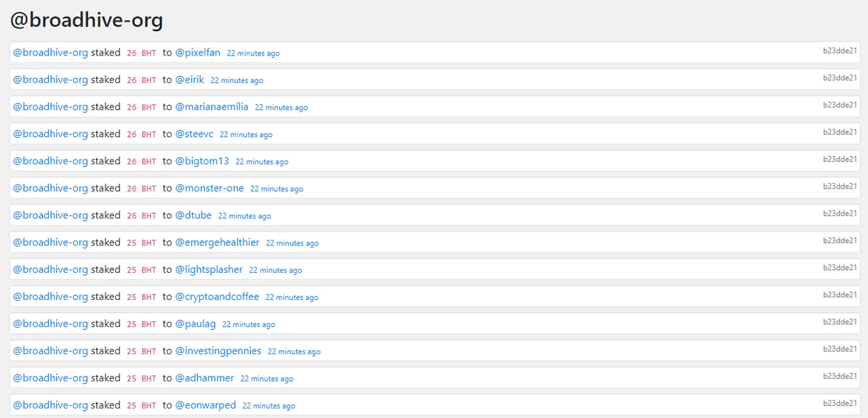Open the @emergehealthier account link
The image size is (868, 418).
click(218, 242)
